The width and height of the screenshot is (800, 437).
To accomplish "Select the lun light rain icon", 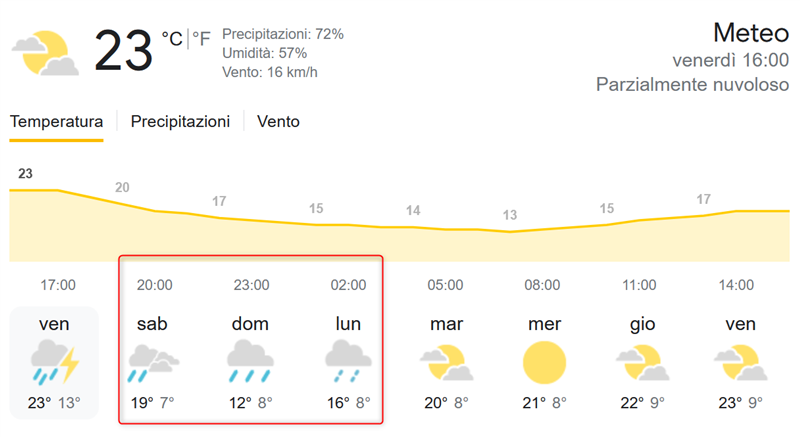I will [x=348, y=362].
